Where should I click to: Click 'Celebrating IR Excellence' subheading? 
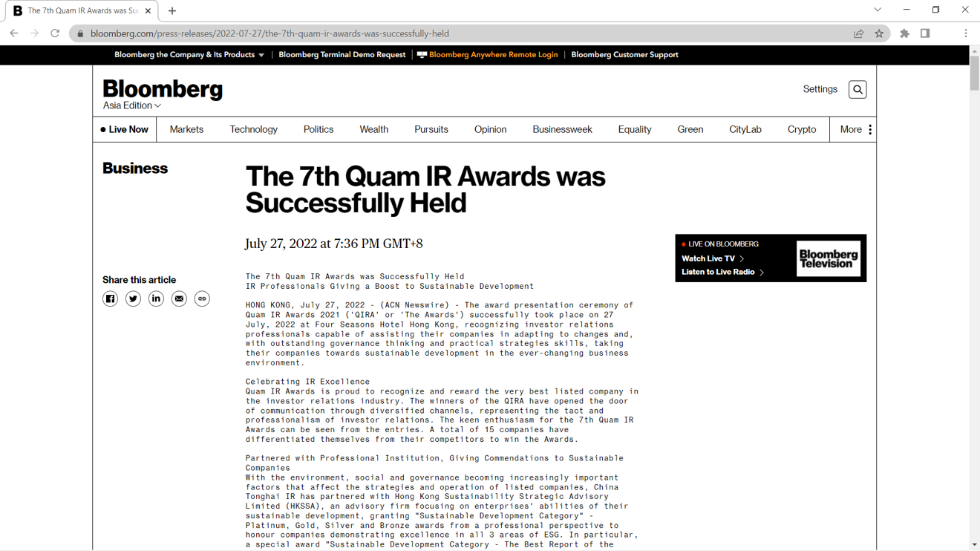click(307, 382)
